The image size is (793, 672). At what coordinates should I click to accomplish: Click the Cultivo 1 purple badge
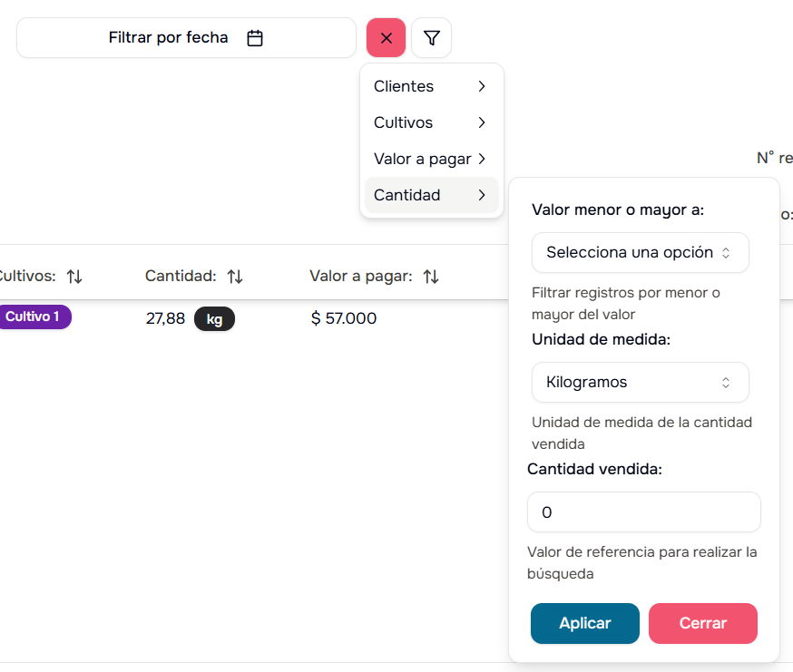tap(33, 317)
